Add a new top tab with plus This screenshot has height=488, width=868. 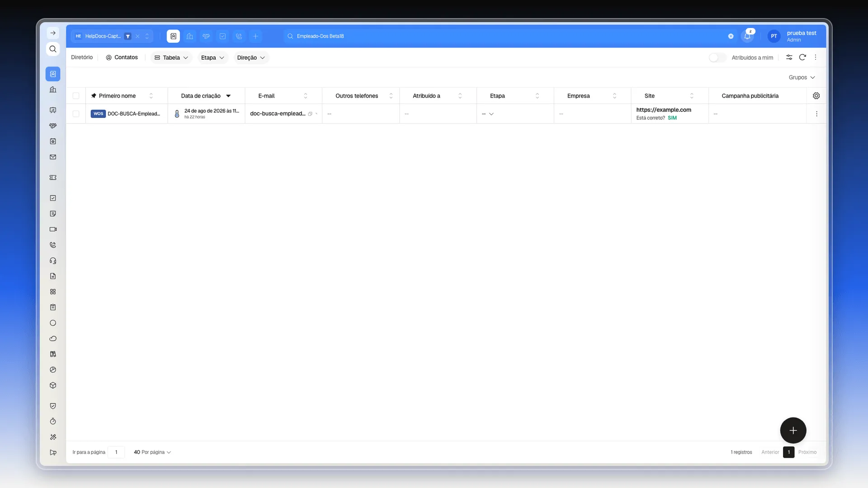tap(255, 36)
